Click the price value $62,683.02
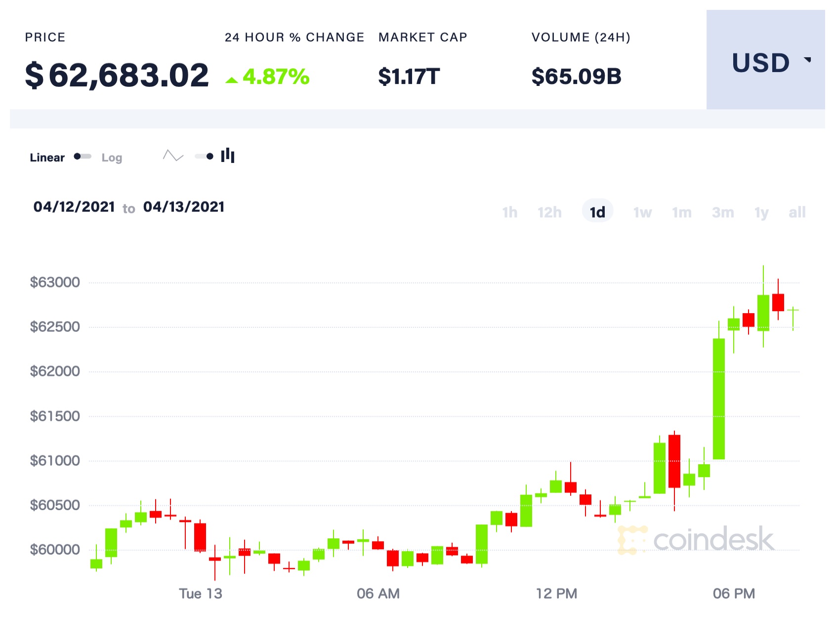 tap(117, 76)
